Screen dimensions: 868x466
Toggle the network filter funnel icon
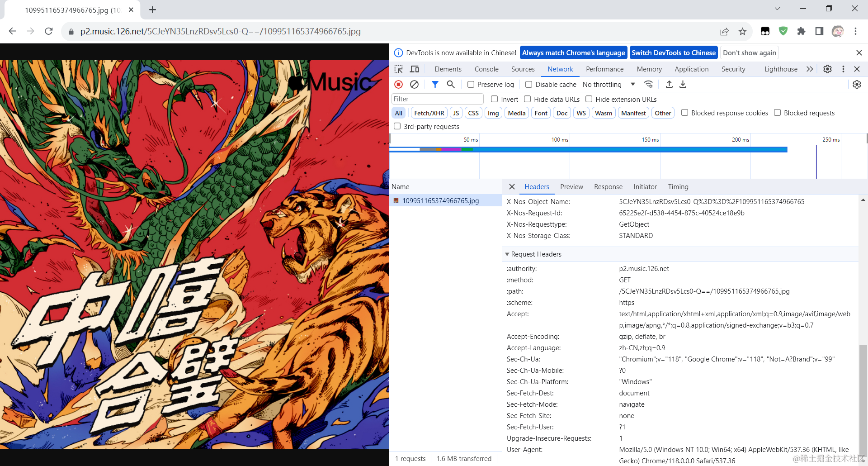coord(435,84)
